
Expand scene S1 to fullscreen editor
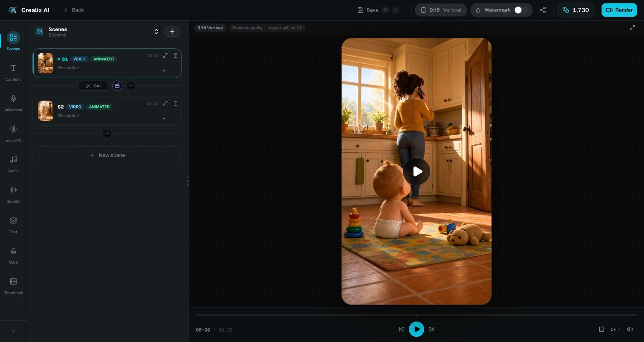point(165,55)
